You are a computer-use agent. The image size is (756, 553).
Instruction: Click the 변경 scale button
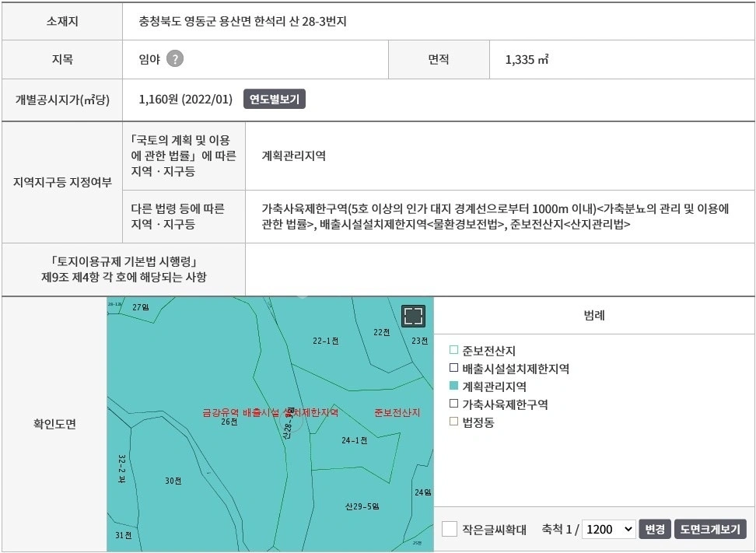655,529
